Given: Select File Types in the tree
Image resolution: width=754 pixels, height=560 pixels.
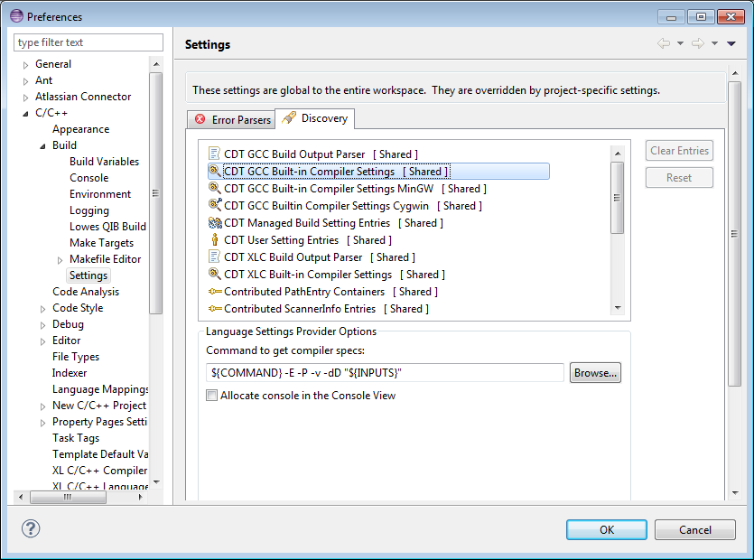Looking at the screenshot, I should pos(76,357).
